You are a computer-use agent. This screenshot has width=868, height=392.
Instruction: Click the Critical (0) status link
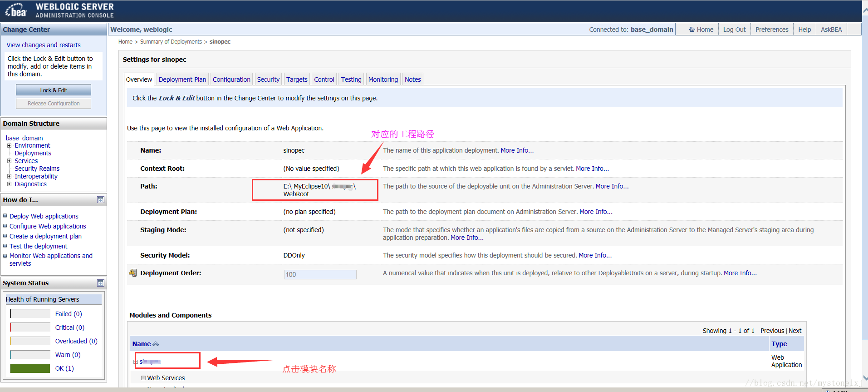pos(70,327)
